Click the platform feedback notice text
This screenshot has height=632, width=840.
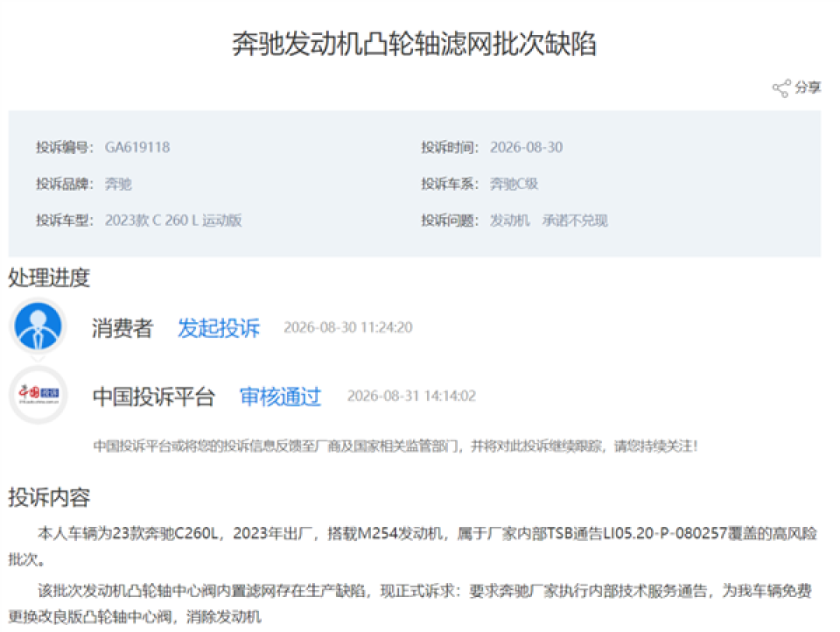pos(395,446)
